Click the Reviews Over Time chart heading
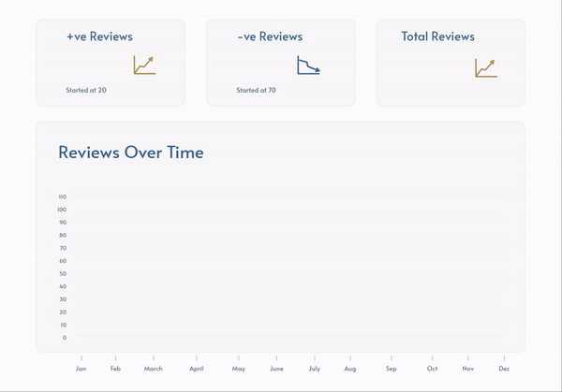562x392 pixels. click(x=130, y=152)
